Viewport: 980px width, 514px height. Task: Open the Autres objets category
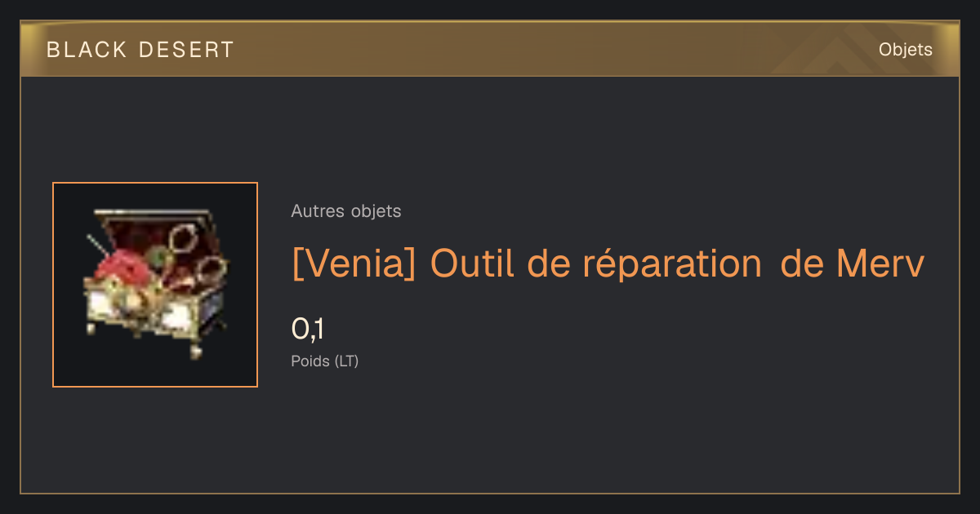click(346, 211)
